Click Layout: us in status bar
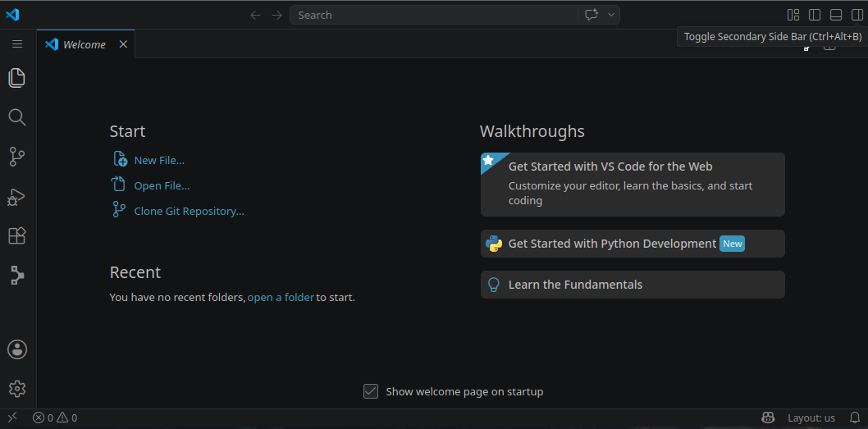The image size is (868, 429). coord(811,418)
